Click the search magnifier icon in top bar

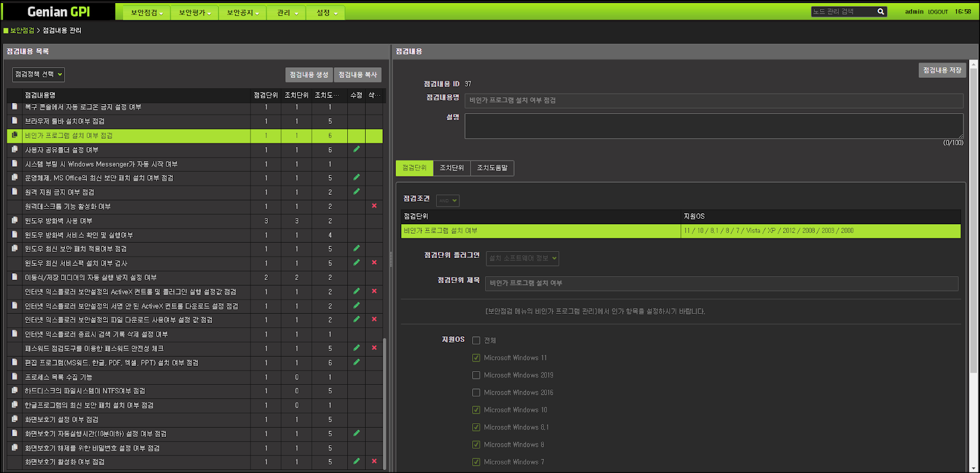point(881,12)
